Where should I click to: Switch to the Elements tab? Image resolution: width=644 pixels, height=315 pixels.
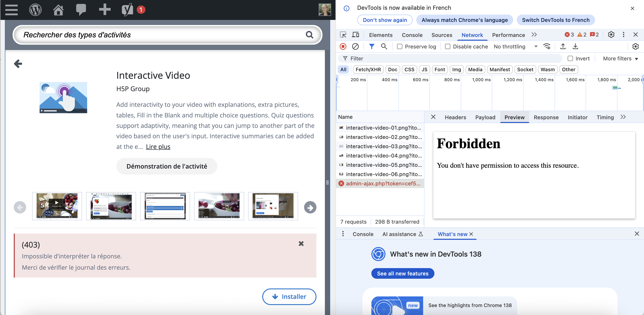380,35
